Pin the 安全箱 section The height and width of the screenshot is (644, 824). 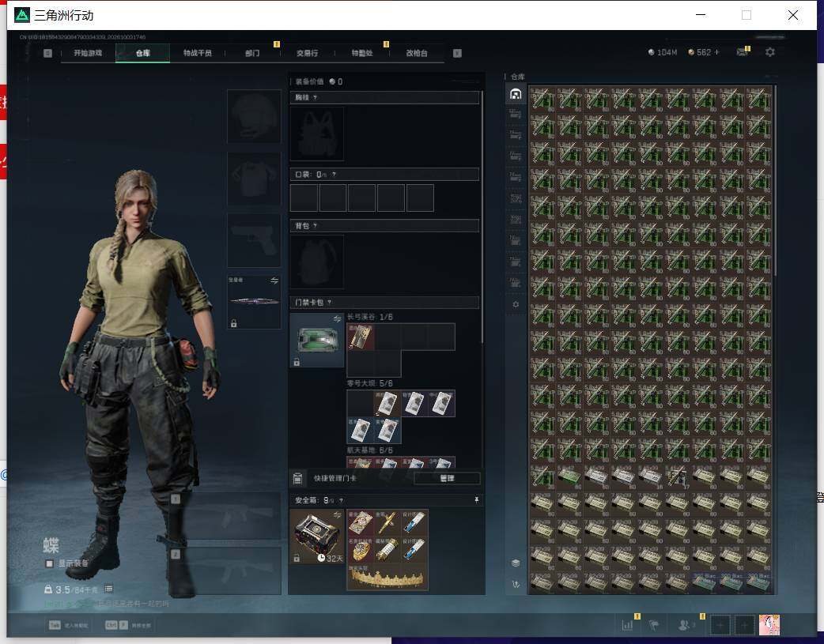477,499
